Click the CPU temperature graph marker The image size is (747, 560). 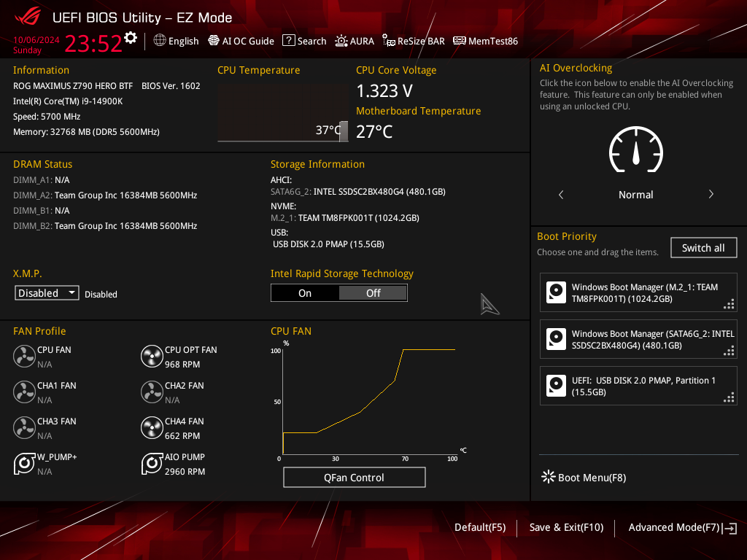click(344, 131)
